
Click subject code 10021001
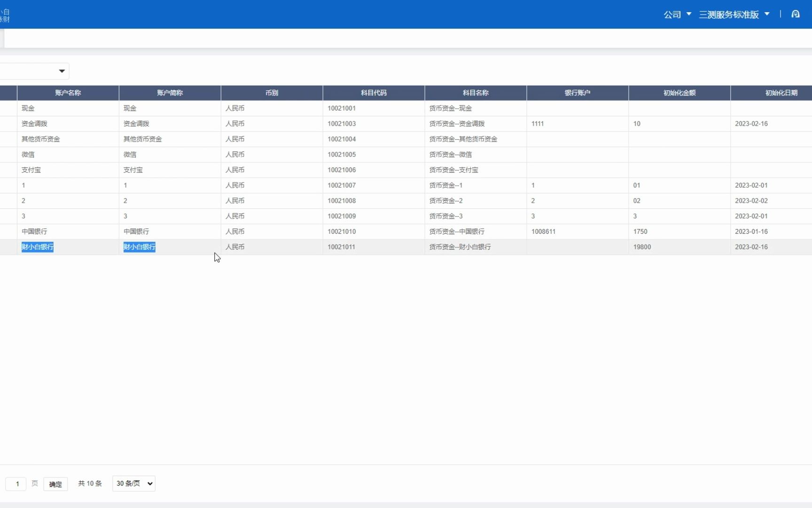pos(342,108)
